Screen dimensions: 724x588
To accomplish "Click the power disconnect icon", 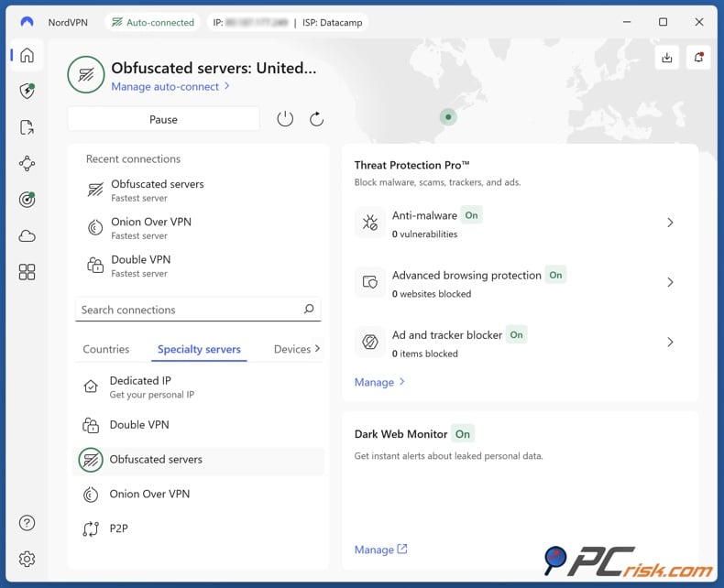I will coord(285,119).
